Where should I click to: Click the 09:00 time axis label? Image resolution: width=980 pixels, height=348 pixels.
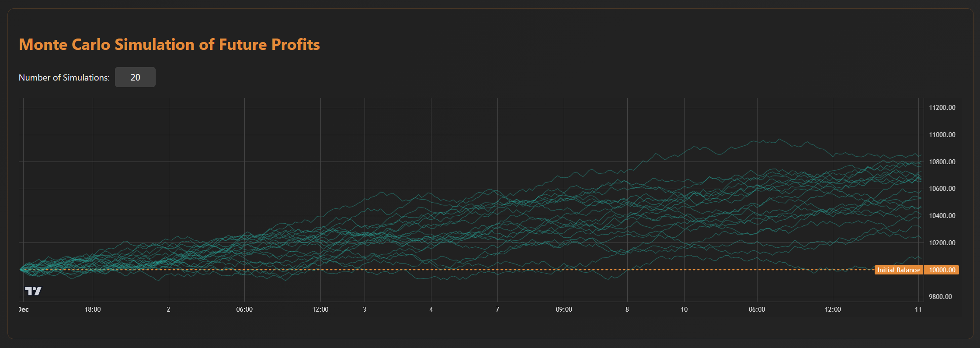click(x=564, y=309)
